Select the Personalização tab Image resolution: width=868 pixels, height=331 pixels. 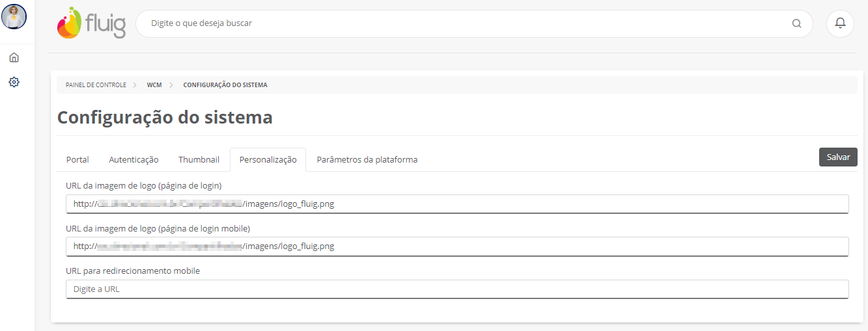[268, 159]
